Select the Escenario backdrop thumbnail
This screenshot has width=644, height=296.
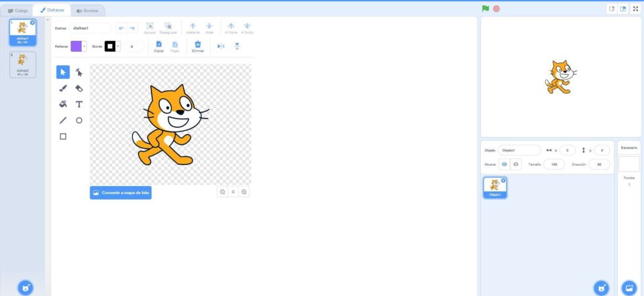(630, 164)
